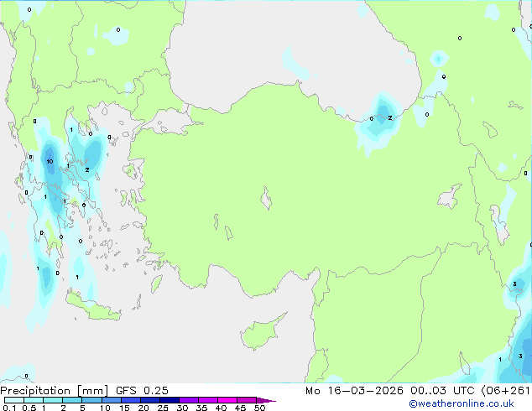Click the over-50 mm arrow tip of legend

pyautogui.click(x=266, y=400)
